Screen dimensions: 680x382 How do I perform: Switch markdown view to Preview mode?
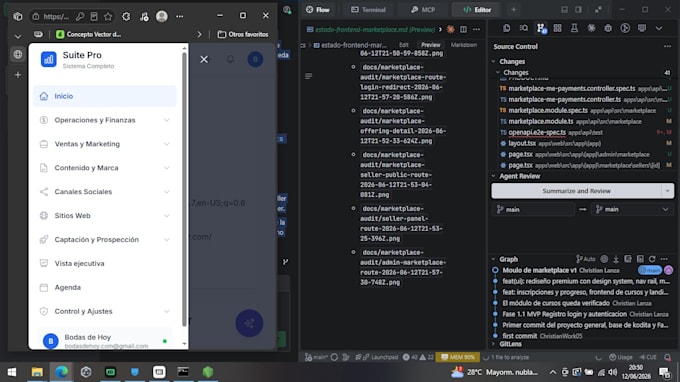[x=431, y=45]
